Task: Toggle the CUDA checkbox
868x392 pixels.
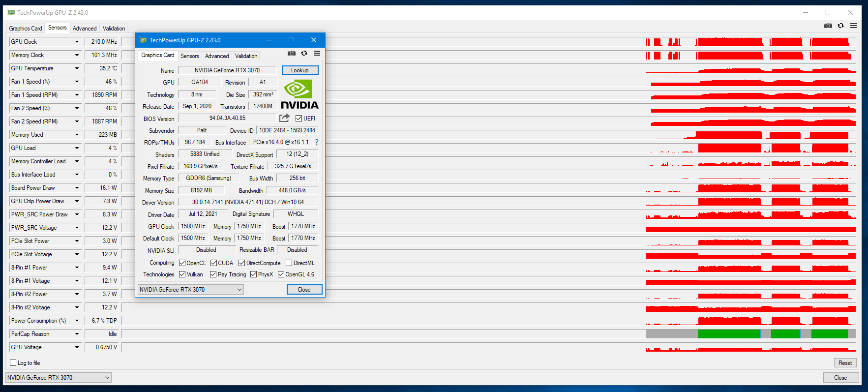Action: point(214,263)
